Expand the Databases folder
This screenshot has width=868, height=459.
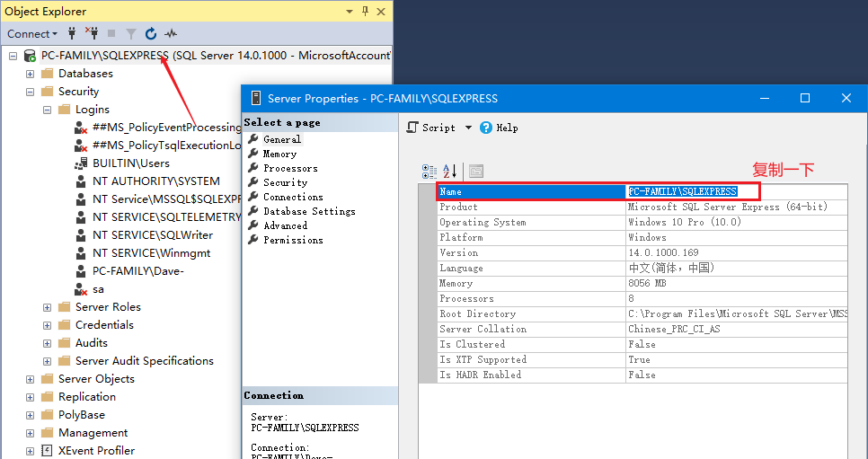[31, 74]
